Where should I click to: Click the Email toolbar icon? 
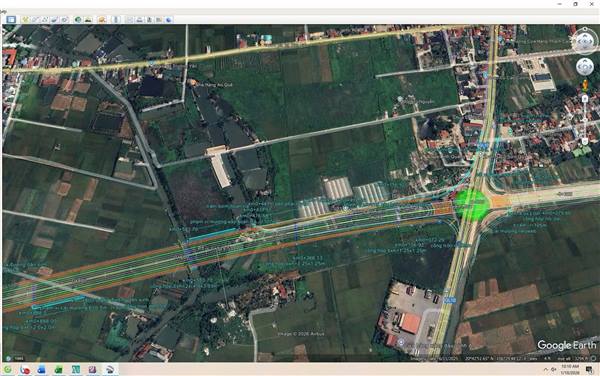coord(130,20)
